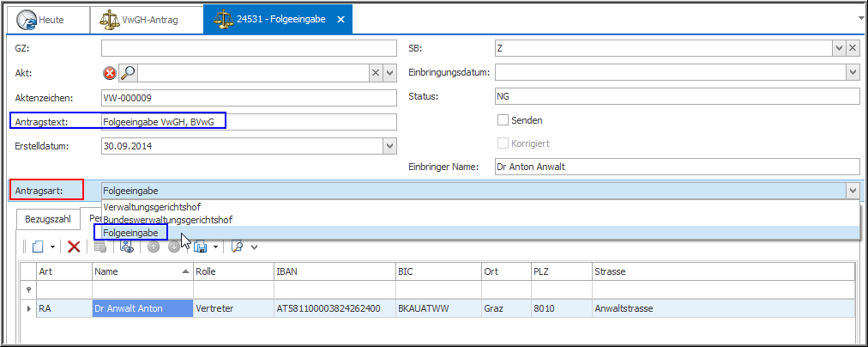Click the save disk icon in grid toolbar
The height and width of the screenshot is (347, 868).
201,247
